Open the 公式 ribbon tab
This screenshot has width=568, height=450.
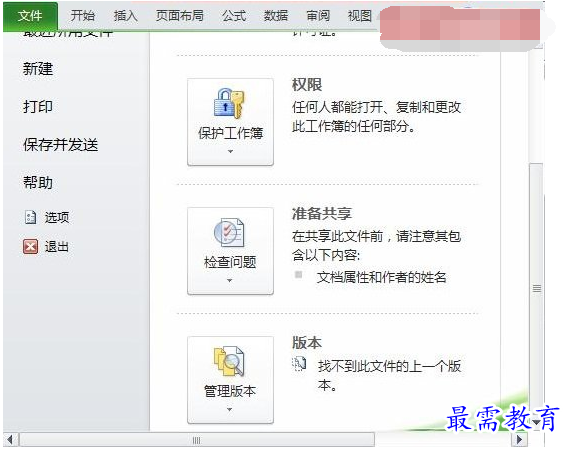tap(234, 16)
